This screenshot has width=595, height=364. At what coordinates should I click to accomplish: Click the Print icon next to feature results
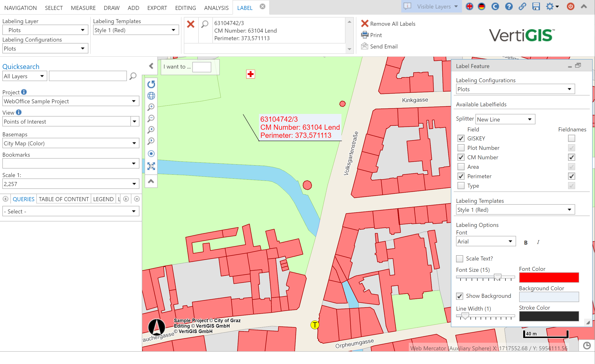click(x=365, y=35)
